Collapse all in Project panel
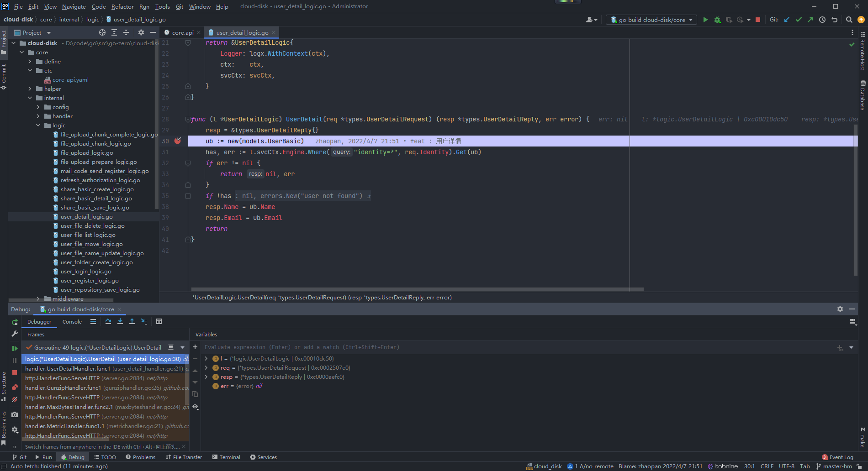 (x=127, y=32)
